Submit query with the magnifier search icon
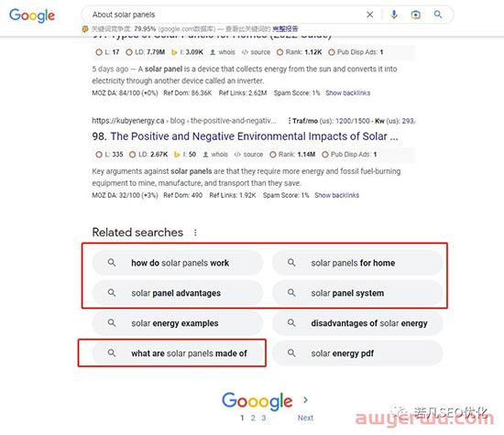This screenshot has width=504, height=435. 438,15
